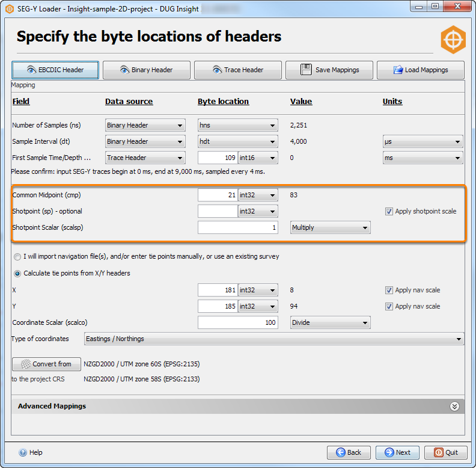The image size is (476, 468).
Task: Click Load Mappings button
Action: [x=421, y=70]
